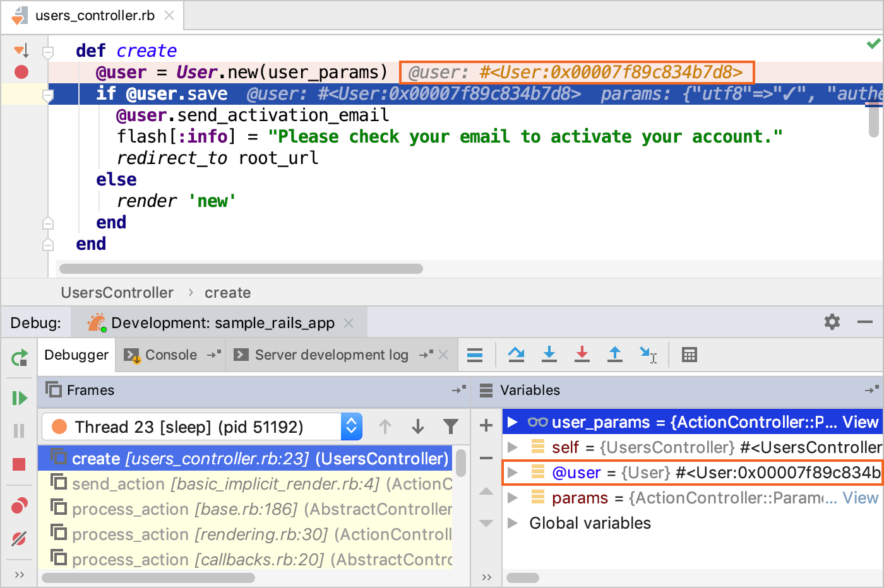Hide the Frames panel via arrow icon
884x588 pixels.
coord(459,390)
